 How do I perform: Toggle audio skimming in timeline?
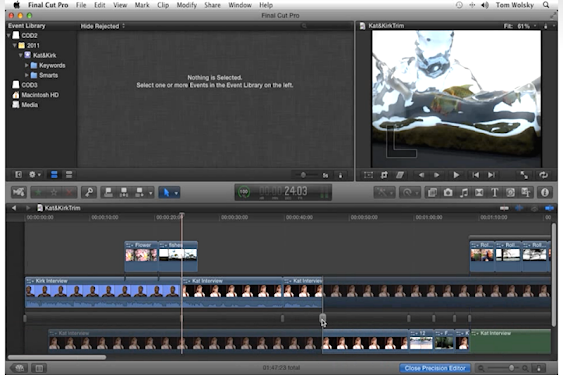click(x=519, y=208)
